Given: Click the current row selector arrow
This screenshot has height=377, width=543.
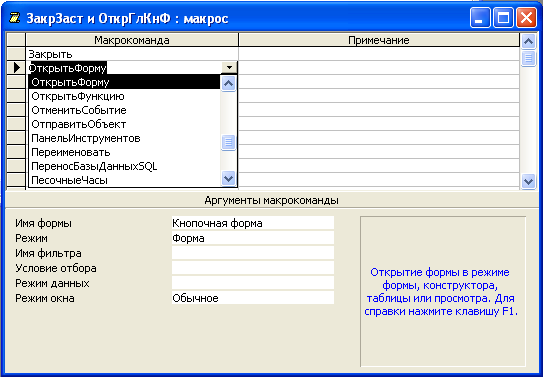Looking at the screenshot, I should pos(16,68).
